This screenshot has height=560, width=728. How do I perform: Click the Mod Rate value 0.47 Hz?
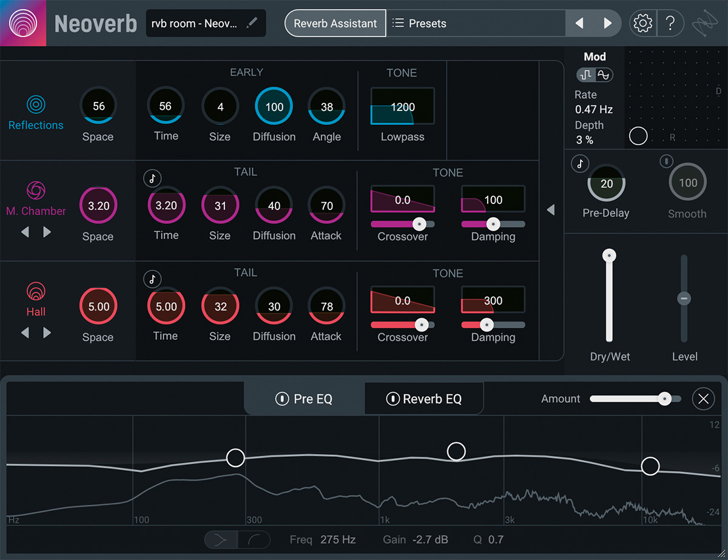tap(594, 110)
